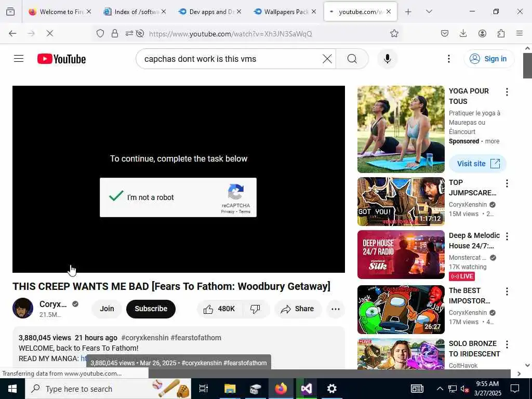Image resolution: width=532 pixels, height=399 pixels.
Task: Open options for The BEST IMPOSTOR video
Action: click(x=507, y=291)
